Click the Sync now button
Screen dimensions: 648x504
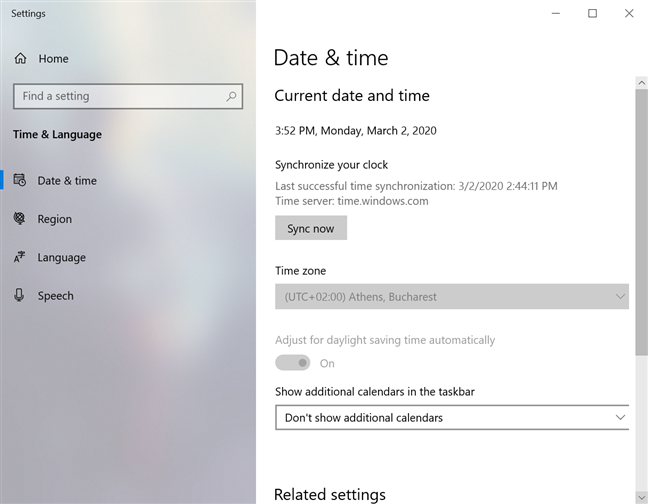click(x=311, y=228)
